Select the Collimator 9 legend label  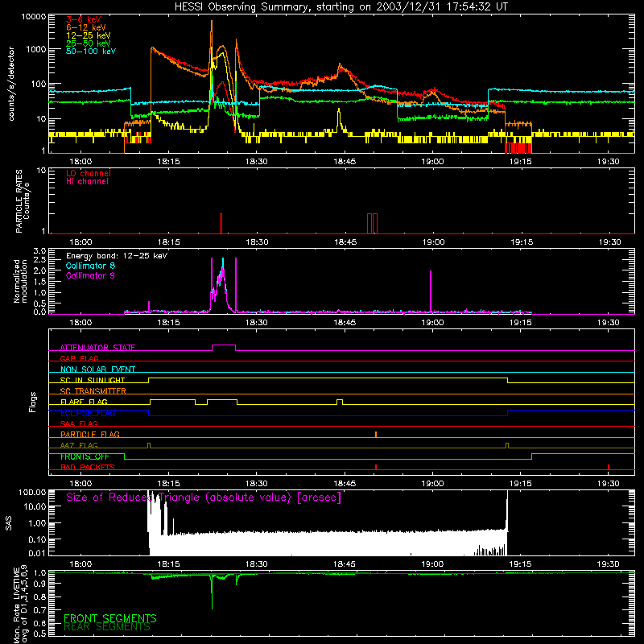coord(90,275)
